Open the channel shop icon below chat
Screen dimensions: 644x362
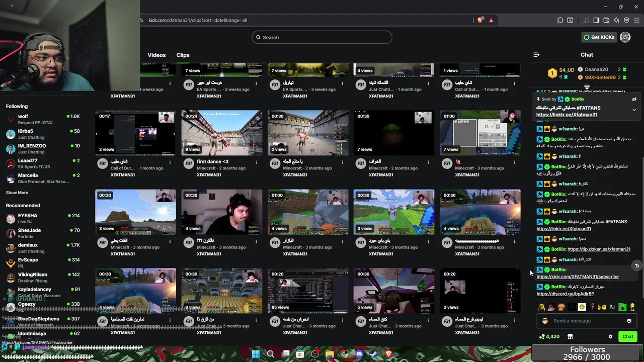[x=570, y=336]
